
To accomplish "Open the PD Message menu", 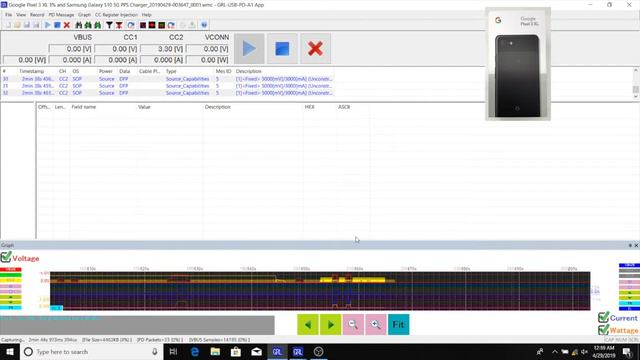I will coord(61,15).
